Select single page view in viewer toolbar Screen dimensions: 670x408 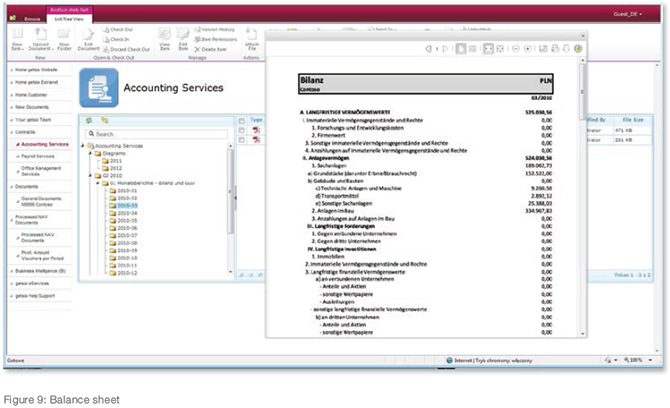pyautogui.click(x=461, y=49)
